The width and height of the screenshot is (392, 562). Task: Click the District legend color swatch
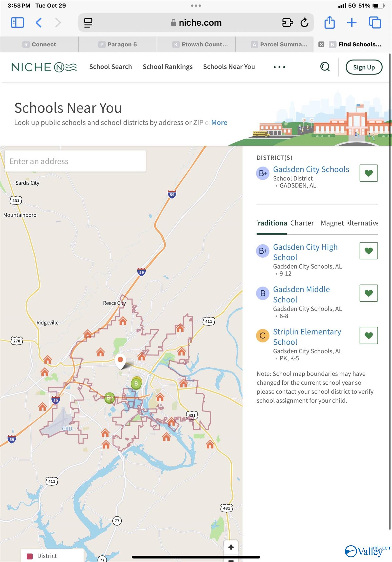point(30,556)
